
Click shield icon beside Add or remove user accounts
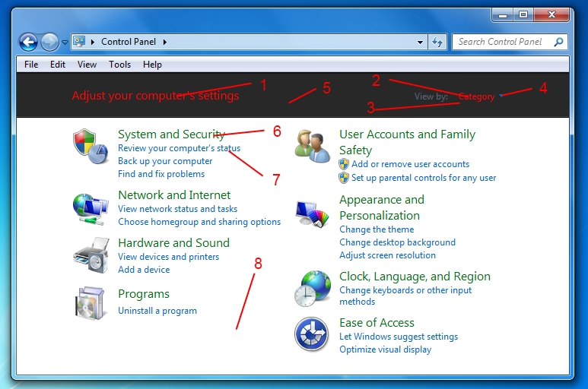click(344, 164)
